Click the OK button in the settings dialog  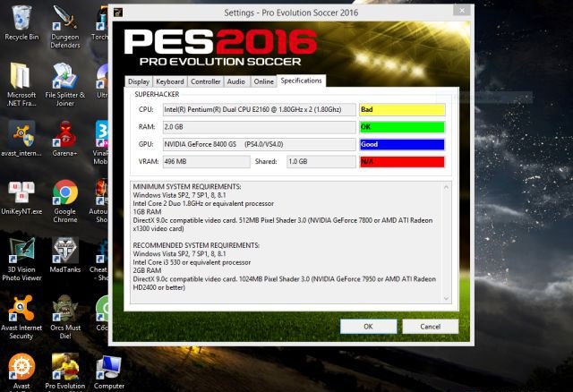[368, 327]
